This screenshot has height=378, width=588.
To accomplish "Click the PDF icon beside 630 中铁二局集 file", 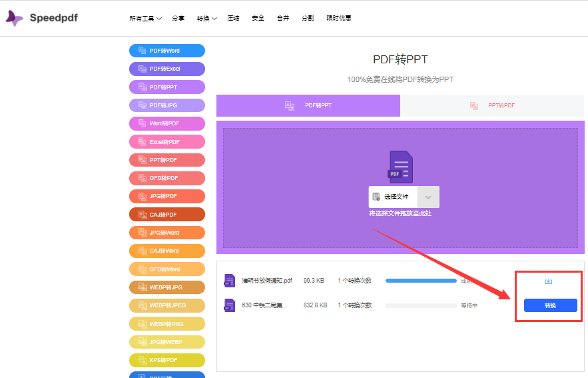I will (x=230, y=305).
